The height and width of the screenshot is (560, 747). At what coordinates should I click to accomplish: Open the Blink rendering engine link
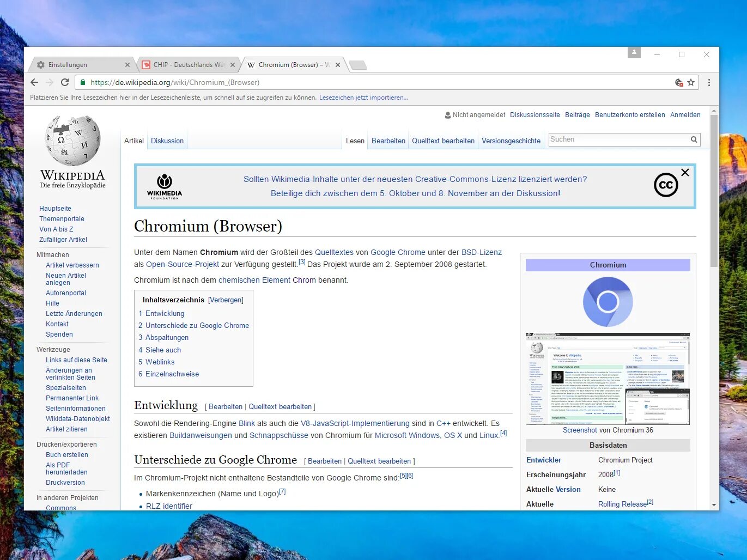point(247,423)
